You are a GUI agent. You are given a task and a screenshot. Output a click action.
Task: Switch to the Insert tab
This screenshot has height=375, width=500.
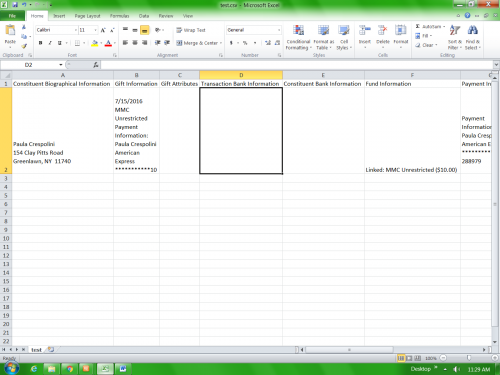point(59,16)
